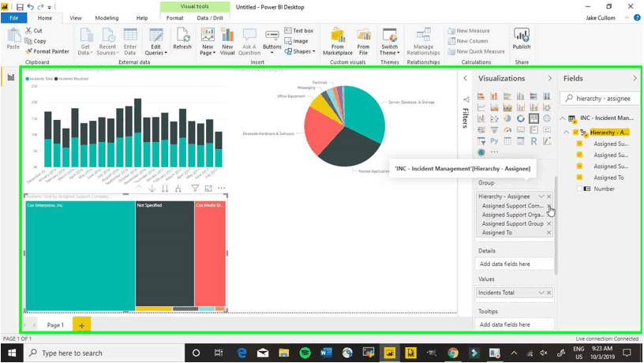The width and height of the screenshot is (644, 363).
Task: Select the Clustered column chart visualization
Action: tap(520, 96)
